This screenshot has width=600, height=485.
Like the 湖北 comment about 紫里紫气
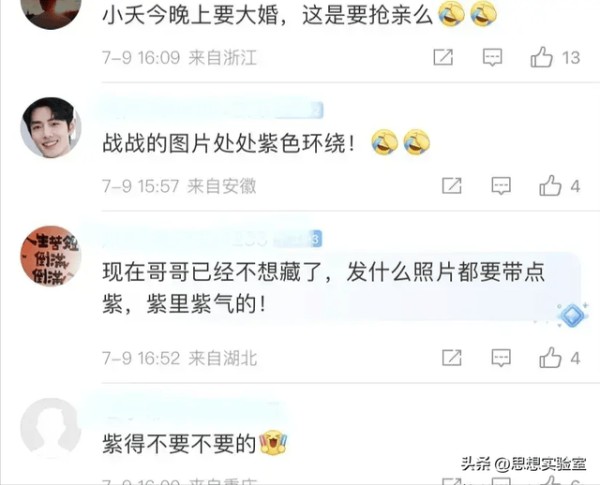tap(550, 358)
